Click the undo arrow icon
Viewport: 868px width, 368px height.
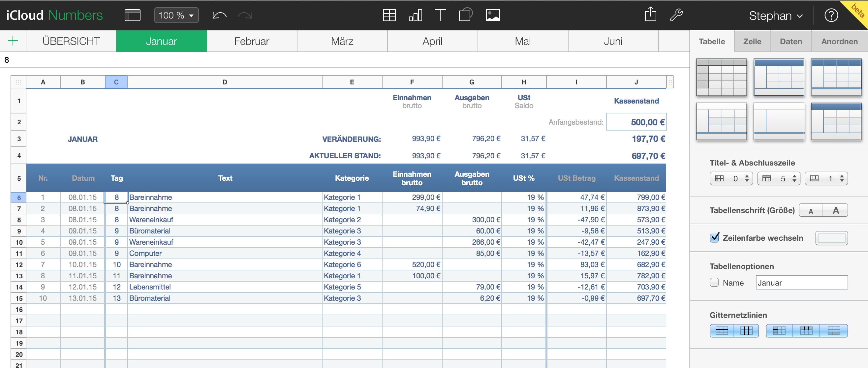click(x=219, y=15)
